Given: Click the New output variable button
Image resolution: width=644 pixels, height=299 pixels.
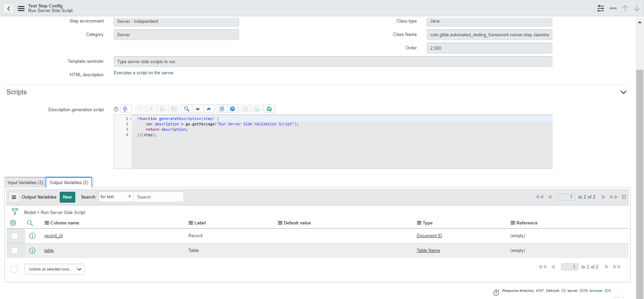Looking at the screenshot, I should (x=67, y=197).
